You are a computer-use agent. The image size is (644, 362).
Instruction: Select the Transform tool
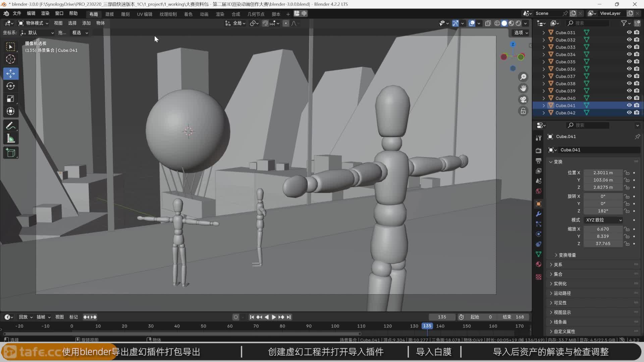(10, 111)
